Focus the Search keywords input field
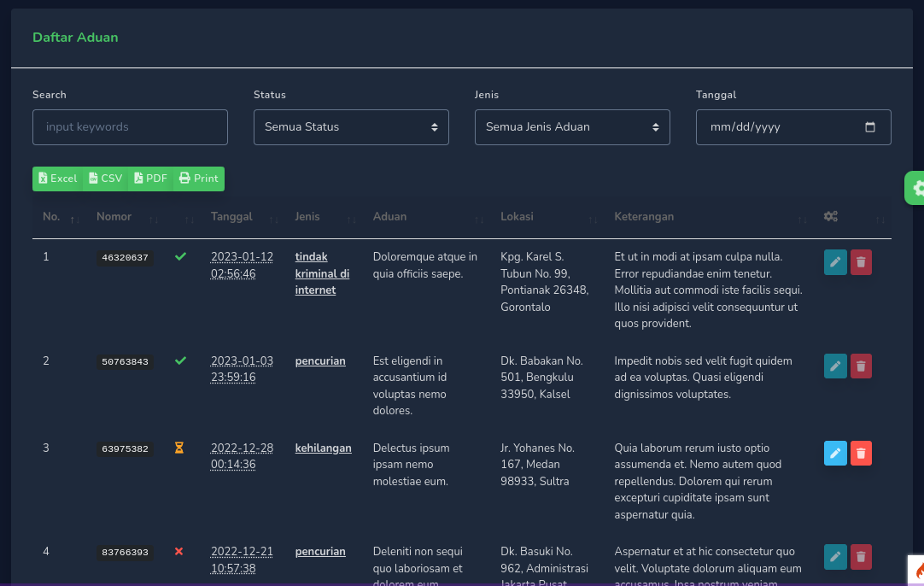Image resolution: width=924 pixels, height=586 pixels. click(x=130, y=127)
